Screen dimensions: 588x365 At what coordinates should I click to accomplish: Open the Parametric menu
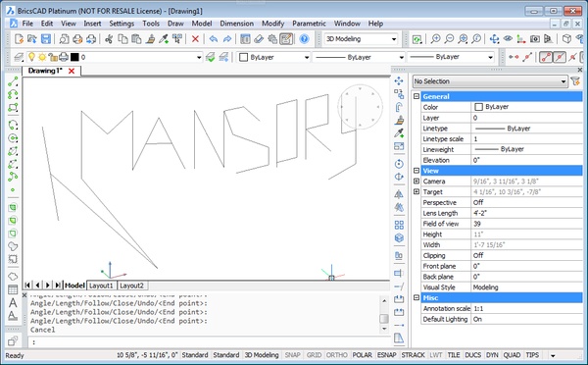pyautogui.click(x=309, y=24)
